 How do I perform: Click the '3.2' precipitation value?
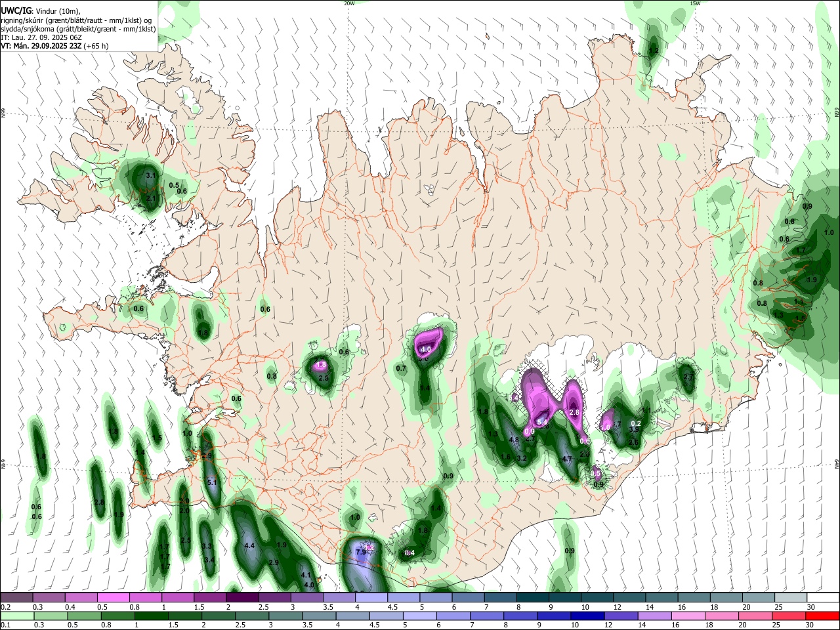(x=522, y=458)
